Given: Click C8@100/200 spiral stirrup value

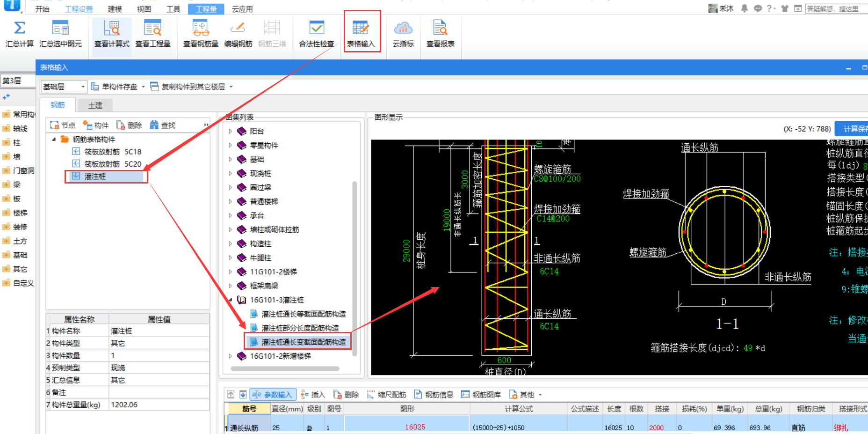Looking at the screenshot, I should pyautogui.click(x=557, y=179).
